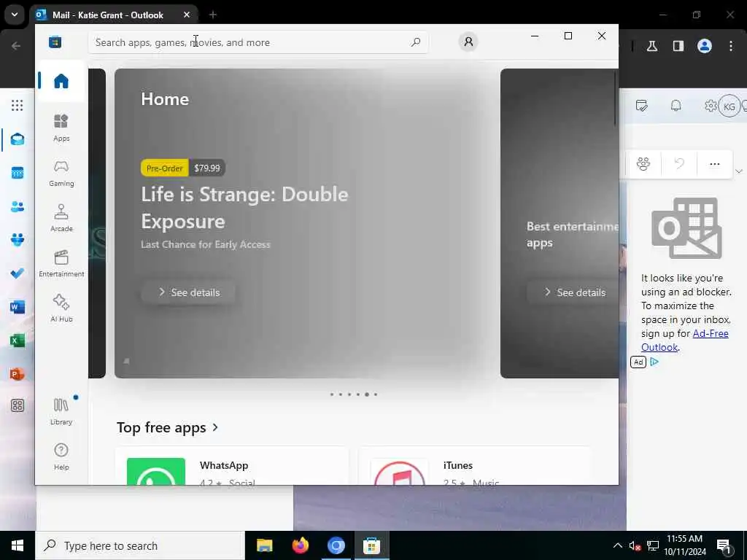Screen dimensions: 747x560
Task: Open Chrome Labs flask icon
Action: [x=652, y=46]
